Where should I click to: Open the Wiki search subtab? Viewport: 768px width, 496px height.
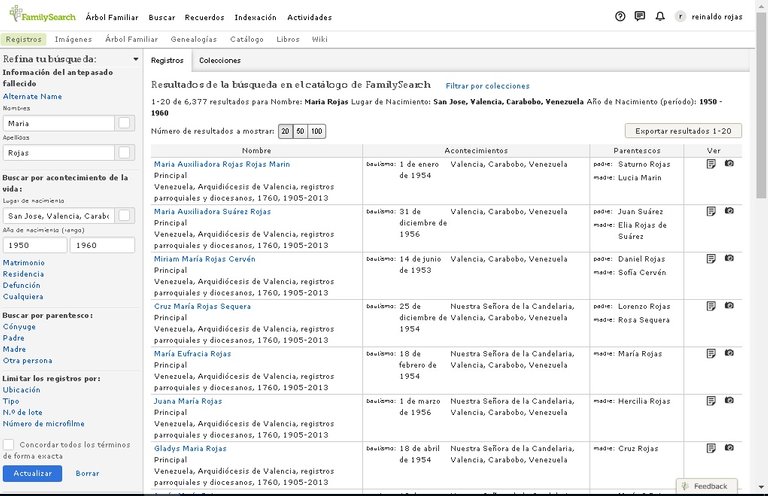point(319,39)
